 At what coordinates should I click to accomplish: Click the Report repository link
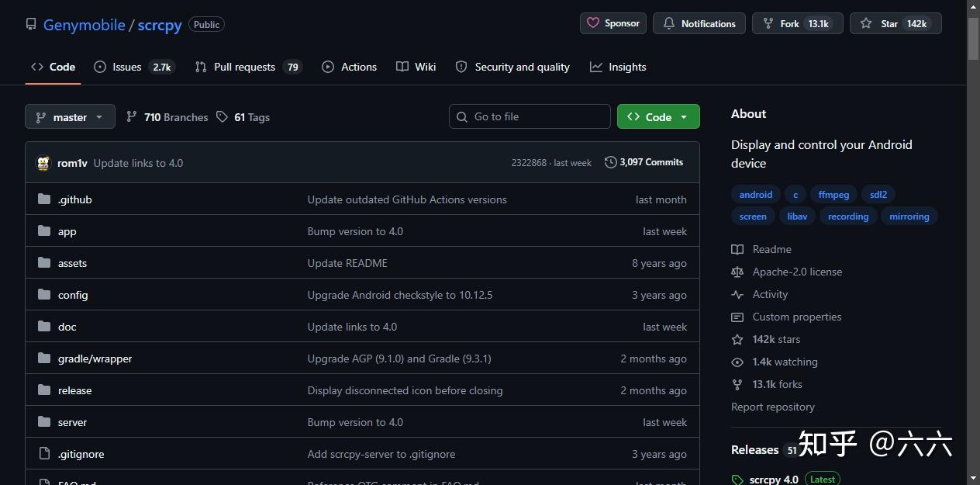773,407
